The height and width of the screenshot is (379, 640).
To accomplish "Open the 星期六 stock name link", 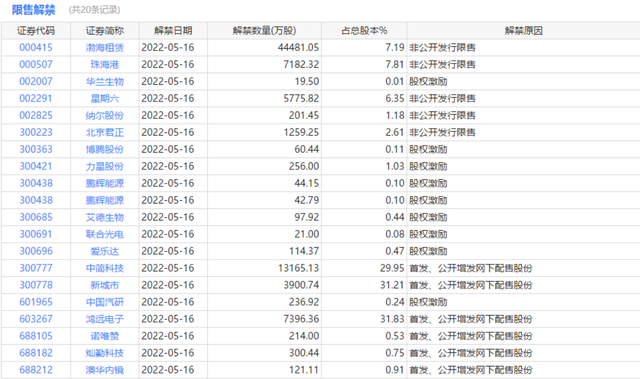I will (x=104, y=98).
